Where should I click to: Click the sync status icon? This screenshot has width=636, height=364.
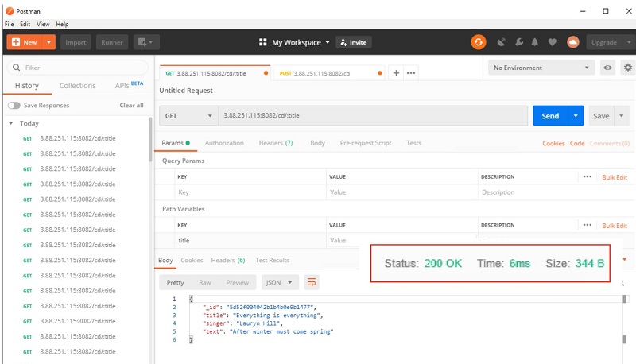pyautogui.click(x=479, y=42)
